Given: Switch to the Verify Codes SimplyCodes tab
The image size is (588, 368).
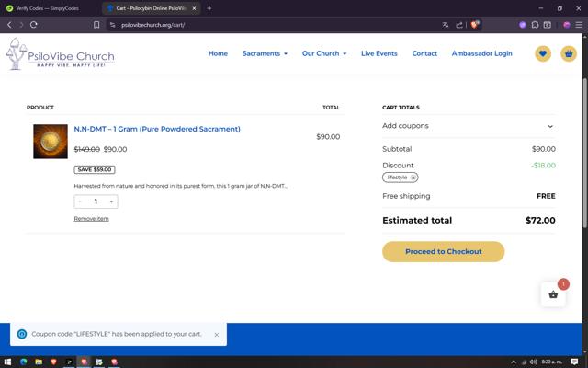Looking at the screenshot, I should point(47,8).
